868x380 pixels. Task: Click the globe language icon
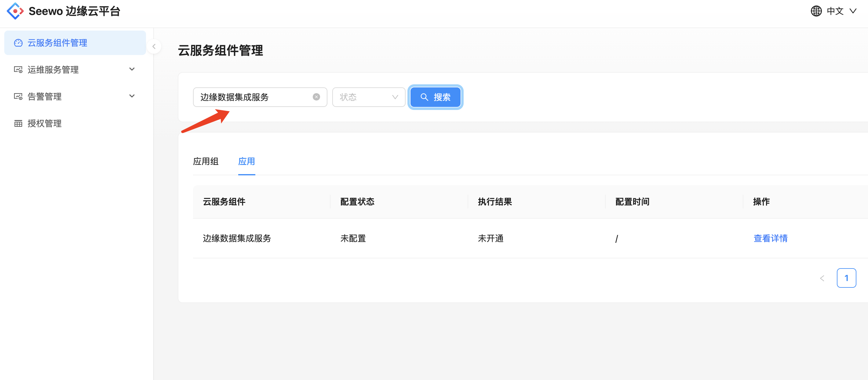coord(816,11)
